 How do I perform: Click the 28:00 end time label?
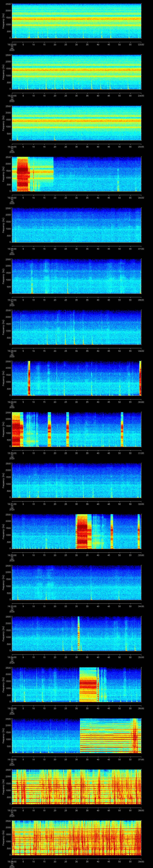[141, 300]
